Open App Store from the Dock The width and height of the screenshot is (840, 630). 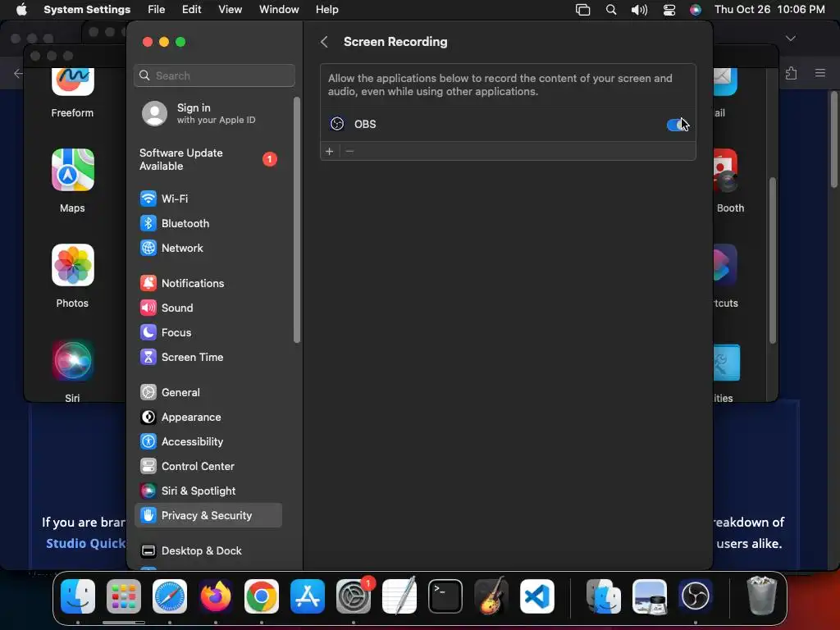308,596
